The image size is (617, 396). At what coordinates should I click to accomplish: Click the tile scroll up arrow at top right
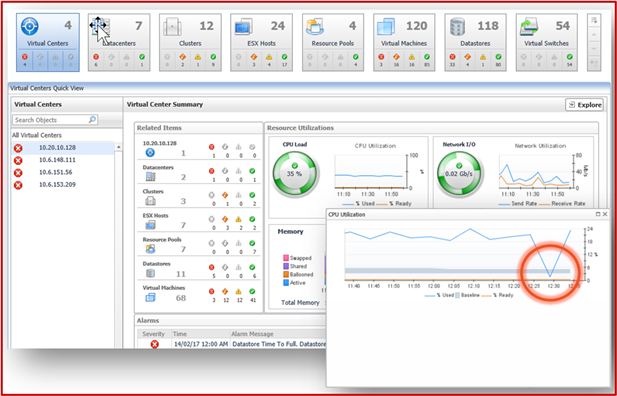click(594, 35)
